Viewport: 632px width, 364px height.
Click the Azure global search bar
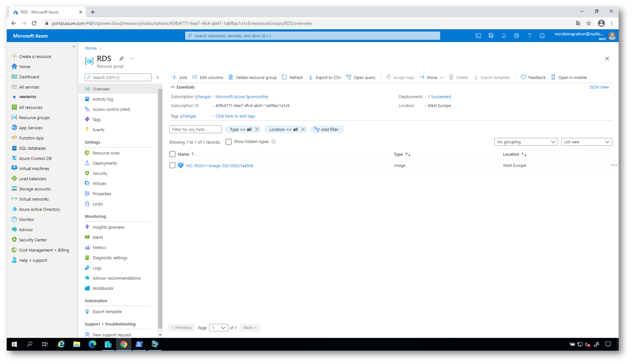312,36
